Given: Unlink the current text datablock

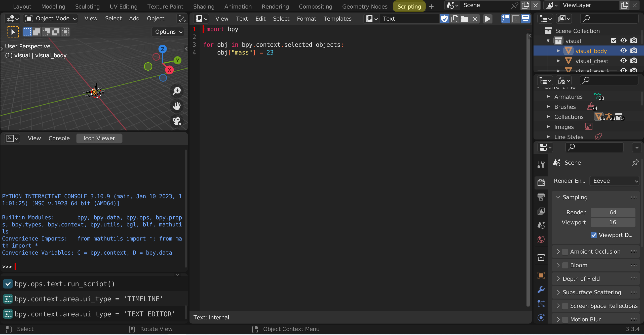Looking at the screenshot, I should (475, 19).
